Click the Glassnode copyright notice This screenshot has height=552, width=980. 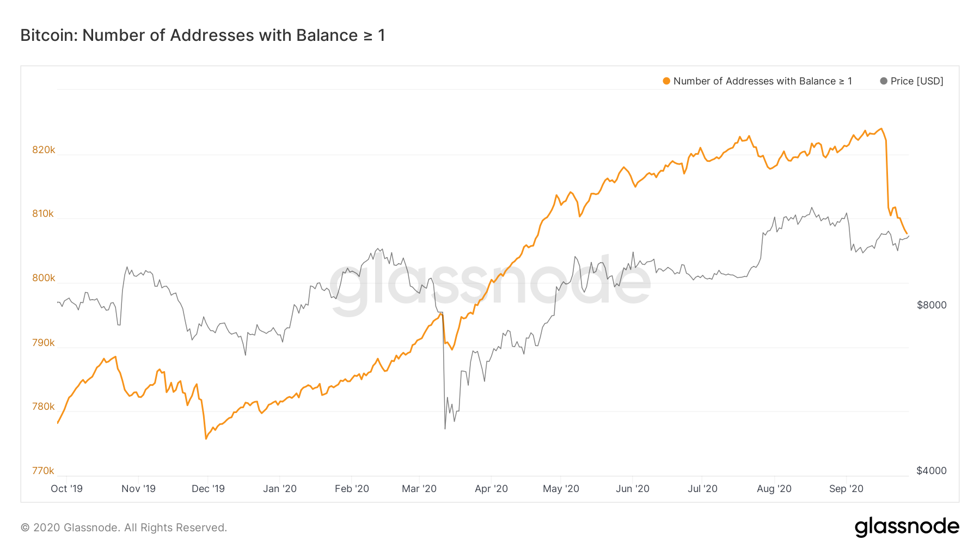pos(124,527)
